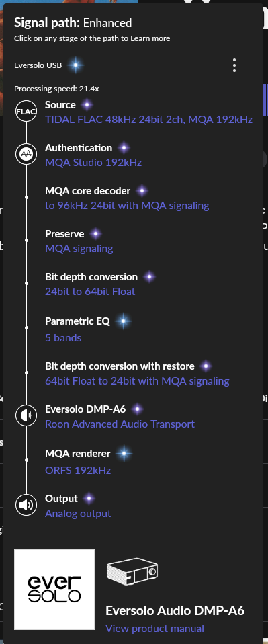The image size is (268, 644).
Task: Open the three-dot options menu
Action: (x=234, y=65)
